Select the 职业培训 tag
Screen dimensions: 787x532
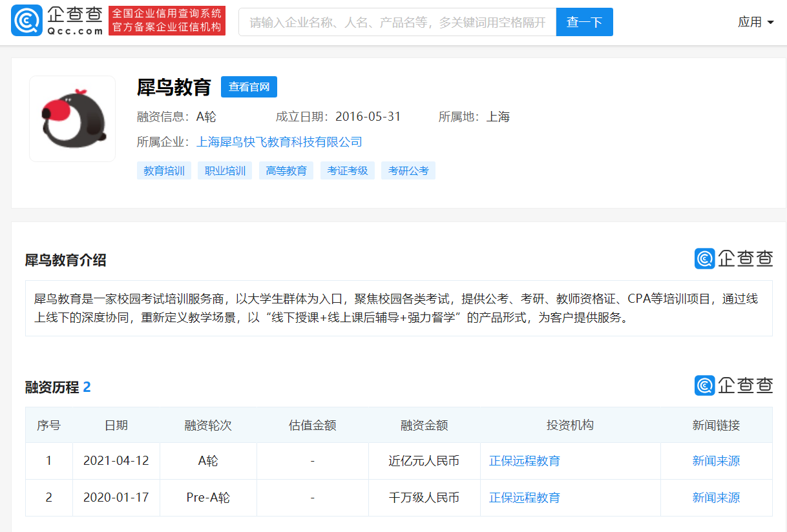point(225,170)
